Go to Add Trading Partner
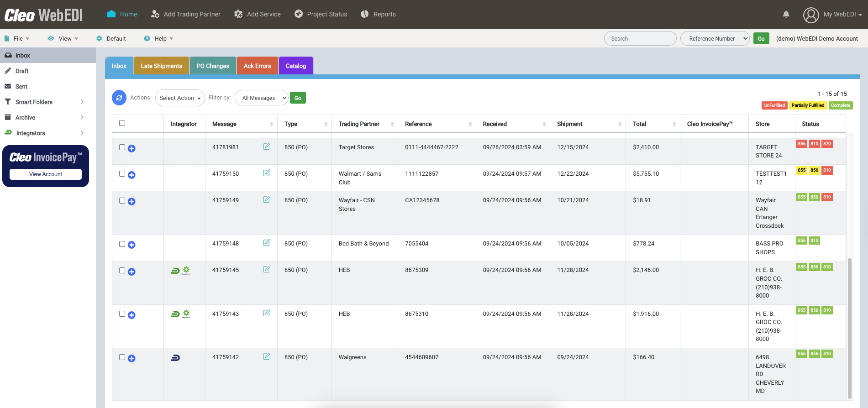Screen dimensions: 868x408 point(186,14)
